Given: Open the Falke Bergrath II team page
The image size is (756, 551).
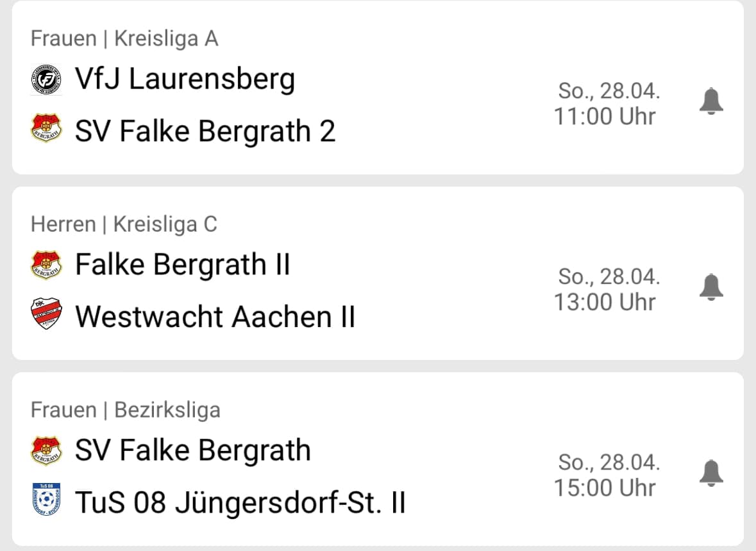Looking at the screenshot, I should pos(183,264).
